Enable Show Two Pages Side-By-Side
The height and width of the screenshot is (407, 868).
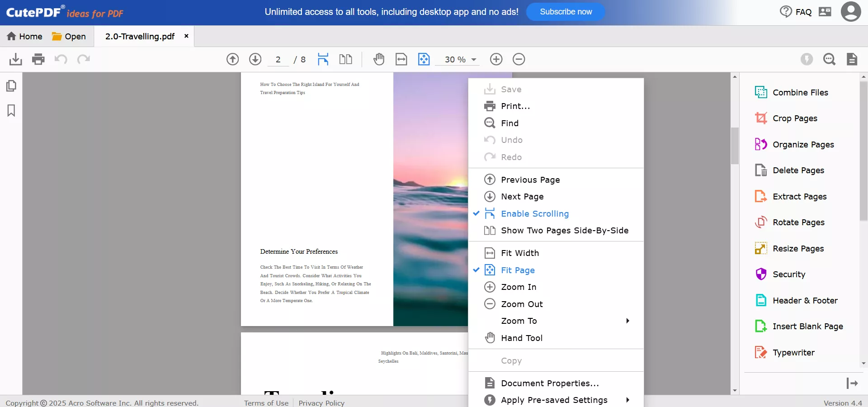pos(565,231)
